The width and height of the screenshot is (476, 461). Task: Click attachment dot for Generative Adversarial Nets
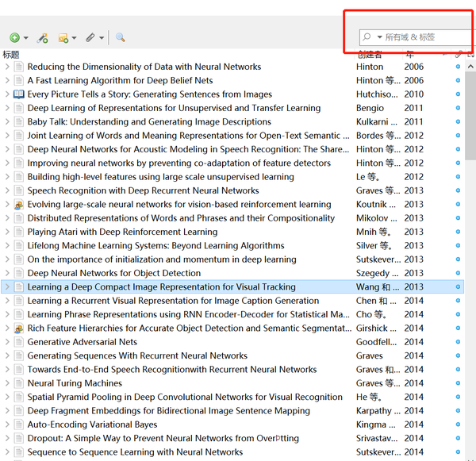[x=458, y=342]
